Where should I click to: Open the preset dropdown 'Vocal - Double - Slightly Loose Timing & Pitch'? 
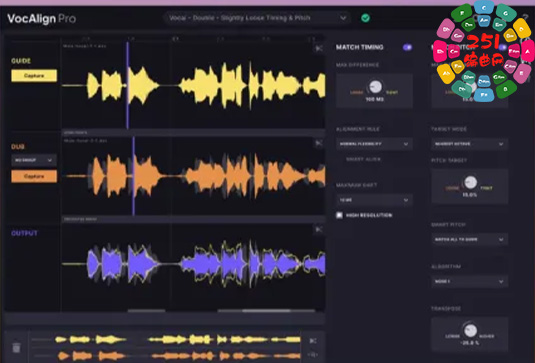point(257,18)
